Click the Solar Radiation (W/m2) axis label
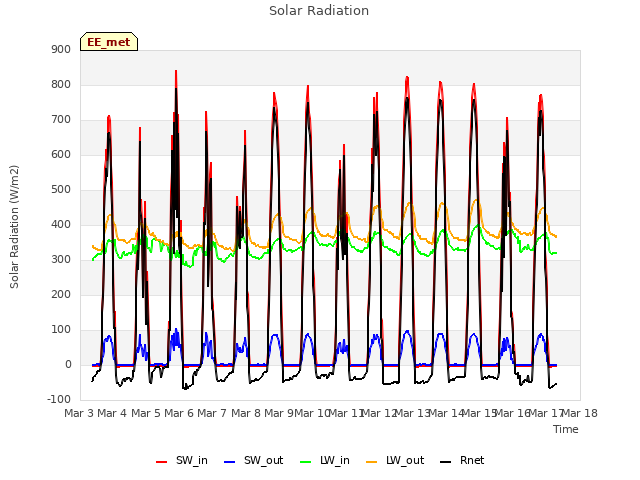The image size is (640, 480). 14,227
